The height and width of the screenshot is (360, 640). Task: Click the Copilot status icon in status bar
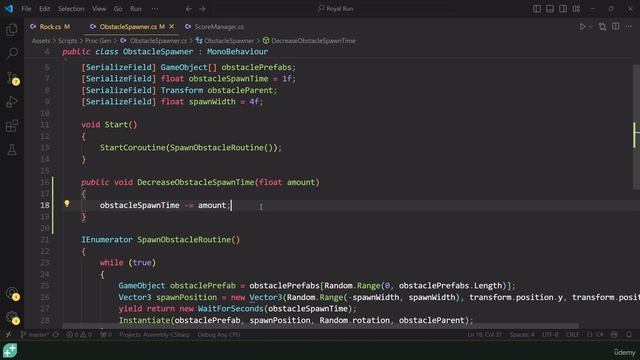(614, 334)
